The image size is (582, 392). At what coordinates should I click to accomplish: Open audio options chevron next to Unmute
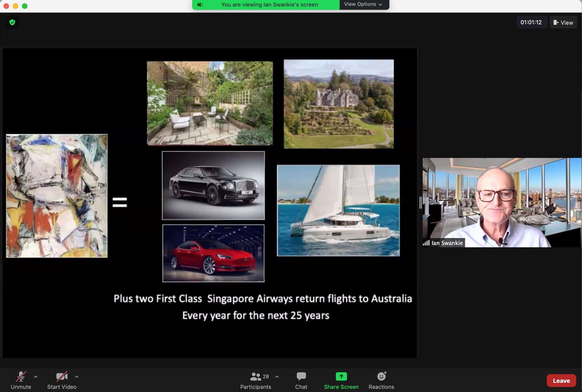pyautogui.click(x=36, y=377)
